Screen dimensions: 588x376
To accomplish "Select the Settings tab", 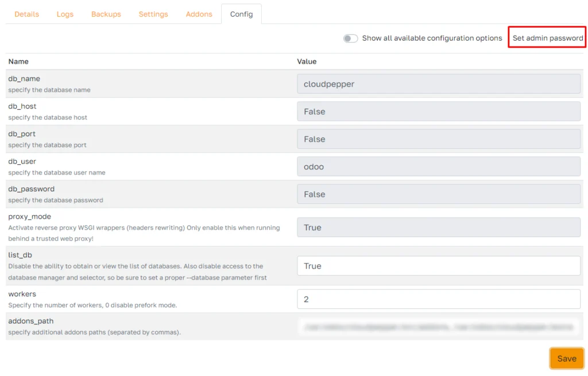I will [x=153, y=14].
